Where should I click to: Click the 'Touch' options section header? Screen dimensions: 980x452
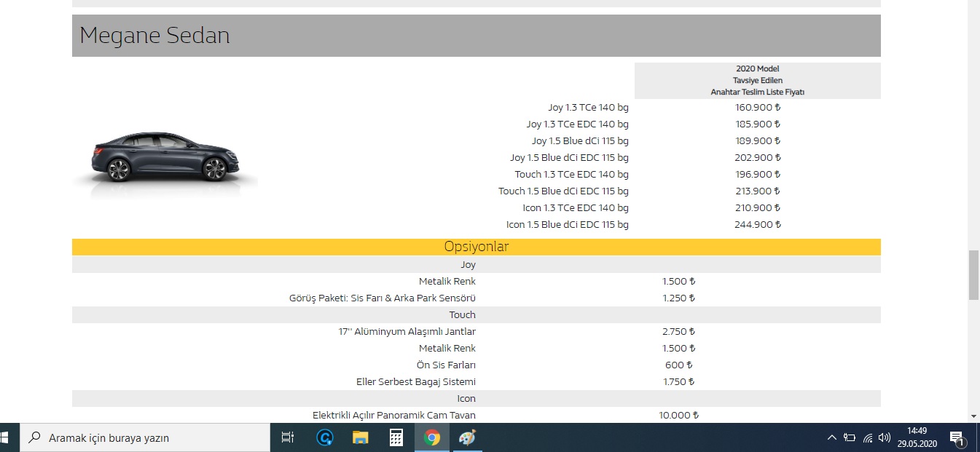(477, 314)
